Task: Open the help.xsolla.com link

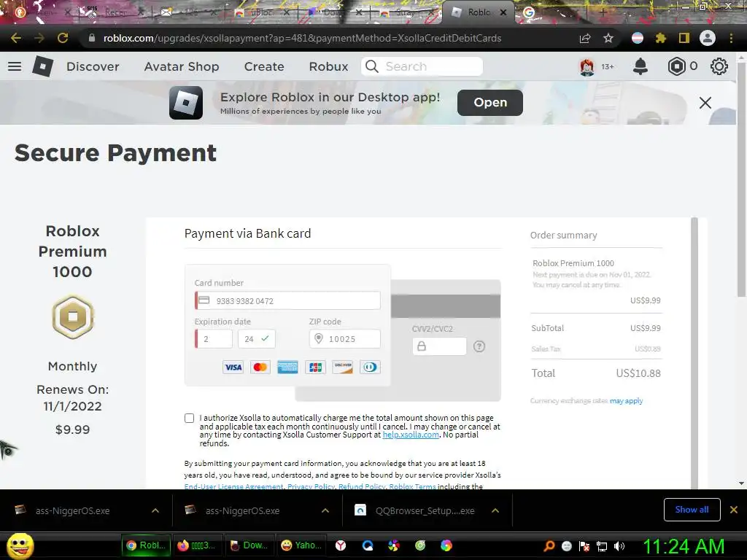Action: [411, 435]
